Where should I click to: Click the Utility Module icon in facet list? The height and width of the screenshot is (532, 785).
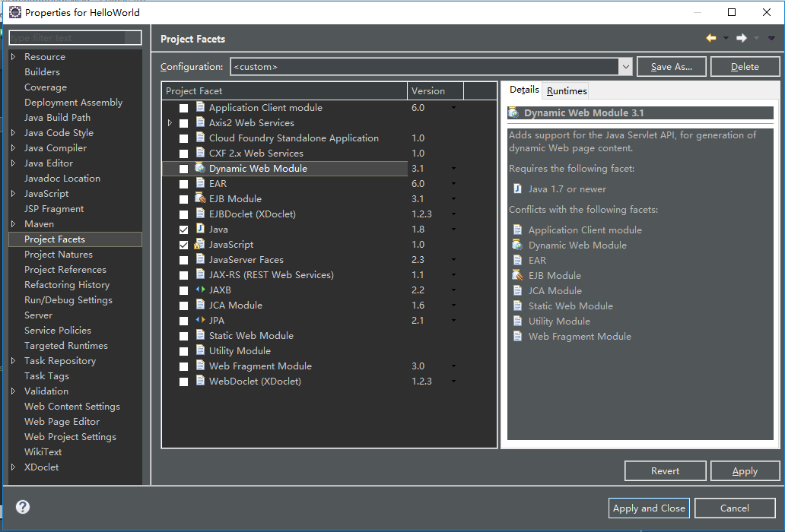(x=200, y=350)
